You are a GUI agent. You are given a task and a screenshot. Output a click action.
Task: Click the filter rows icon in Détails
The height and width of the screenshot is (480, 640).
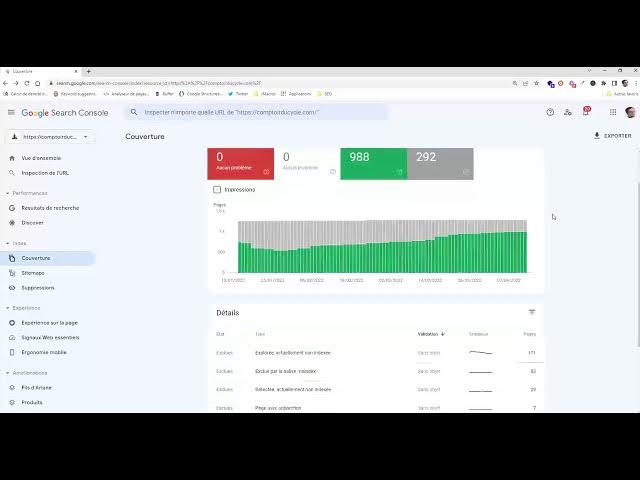click(532, 312)
